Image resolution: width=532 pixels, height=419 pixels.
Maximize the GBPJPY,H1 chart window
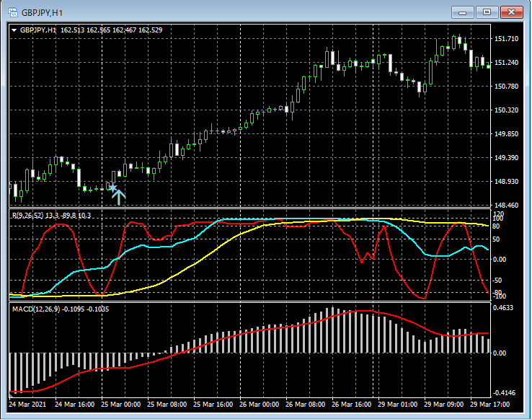tap(487, 12)
